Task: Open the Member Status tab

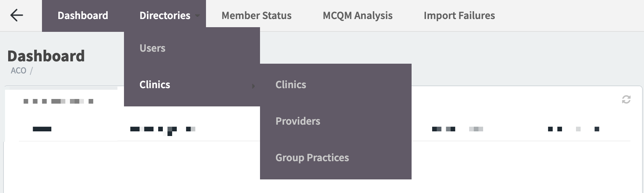Action: tap(257, 16)
